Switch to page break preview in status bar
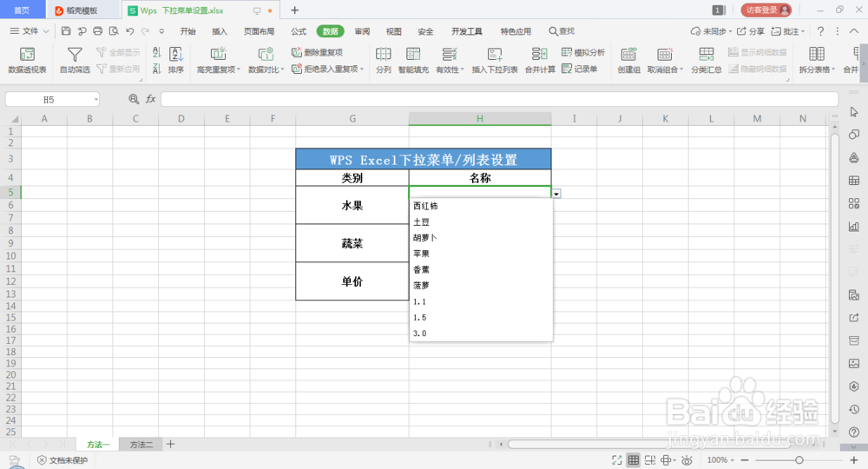This screenshot has width=868, height=469. point(650,460)
